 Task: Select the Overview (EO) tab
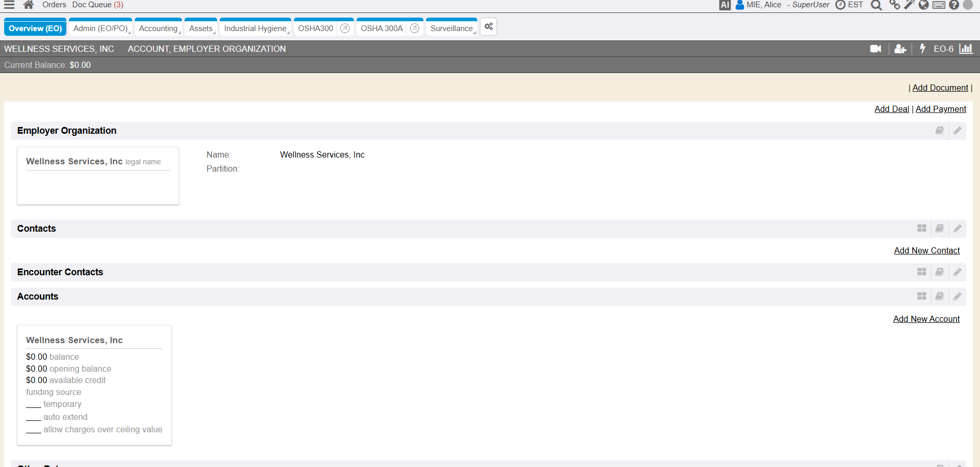[35, 29]
